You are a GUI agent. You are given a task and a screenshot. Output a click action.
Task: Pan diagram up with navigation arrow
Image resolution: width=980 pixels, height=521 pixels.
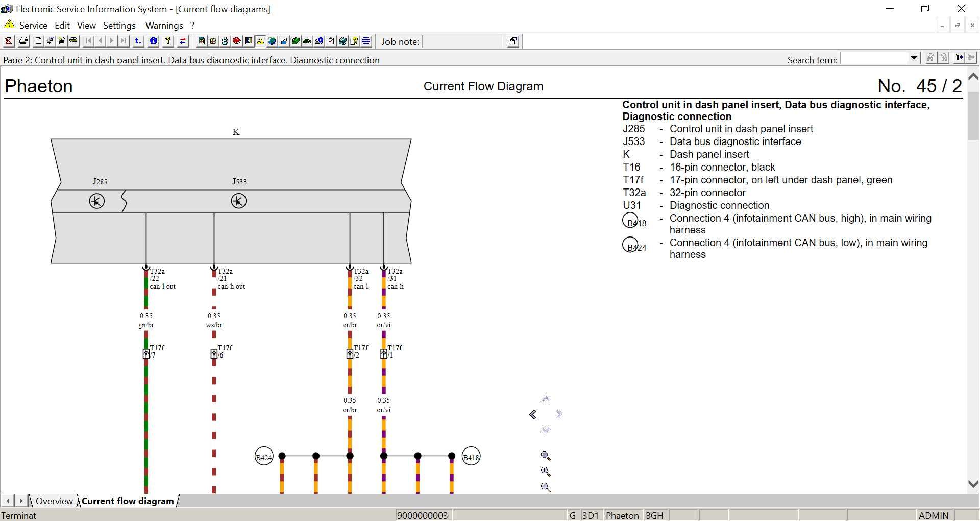[546, 399]
